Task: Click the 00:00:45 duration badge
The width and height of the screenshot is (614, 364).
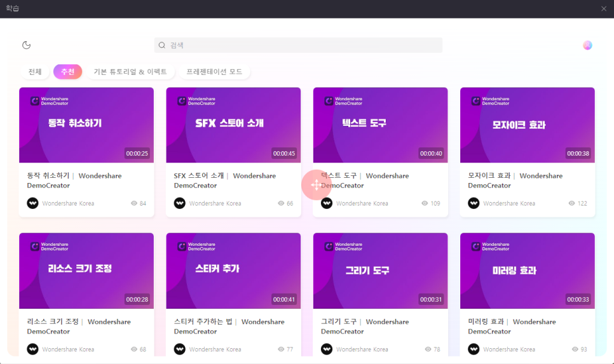Action: click(284, 154)
